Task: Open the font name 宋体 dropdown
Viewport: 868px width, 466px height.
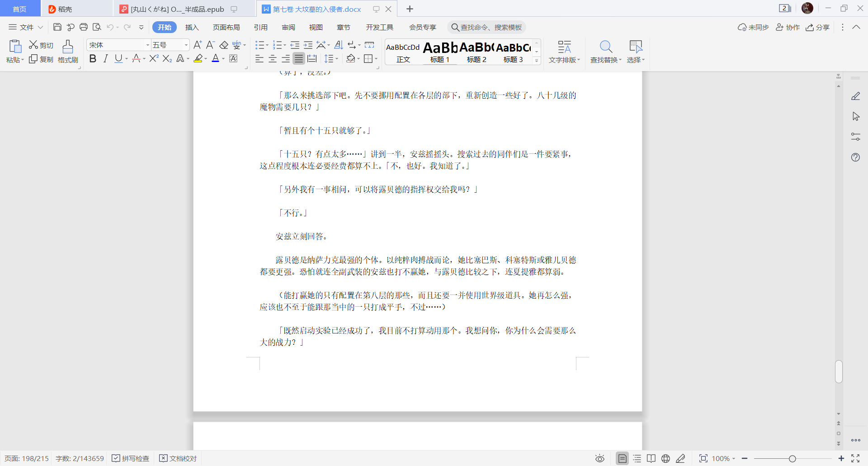Action: [147, 45]
